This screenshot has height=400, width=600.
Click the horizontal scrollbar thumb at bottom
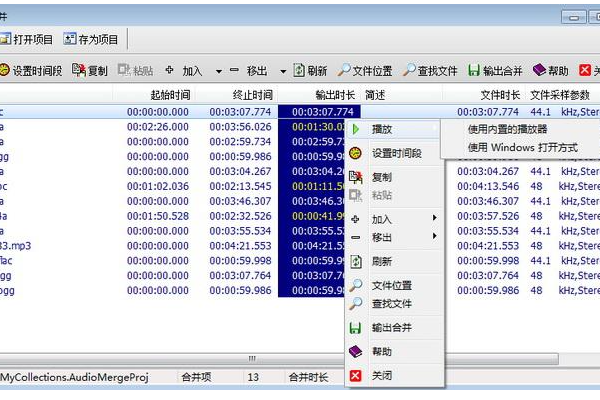279,359
